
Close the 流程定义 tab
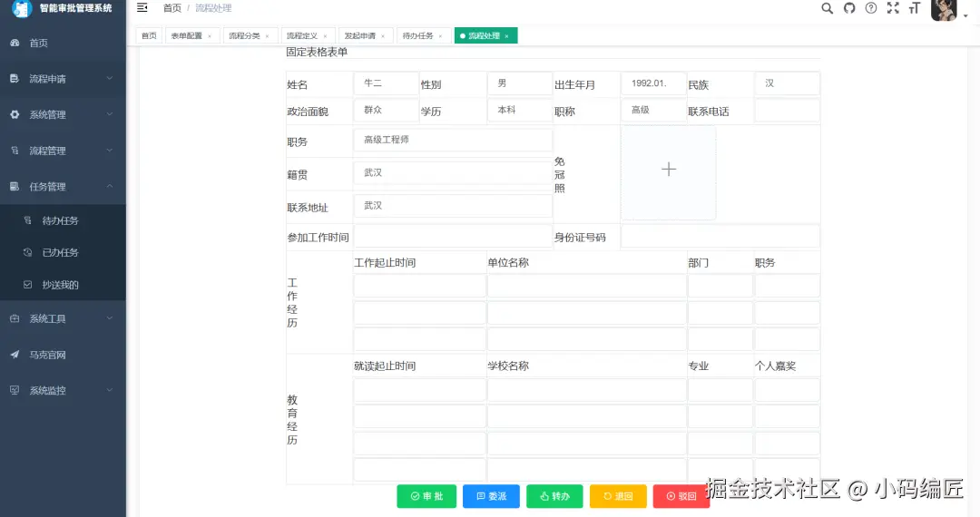(325, 36)
